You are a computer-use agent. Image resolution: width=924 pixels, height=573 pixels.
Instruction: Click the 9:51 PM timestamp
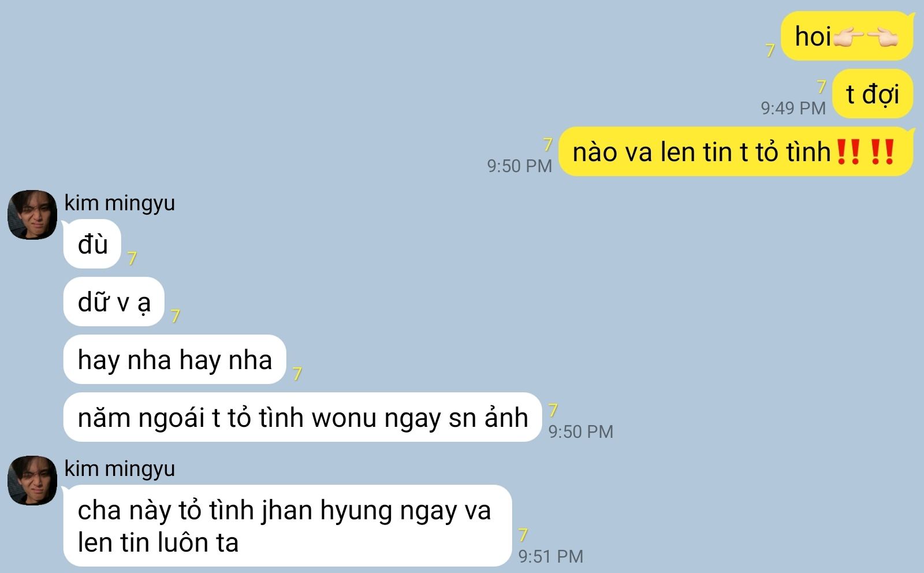550,556
